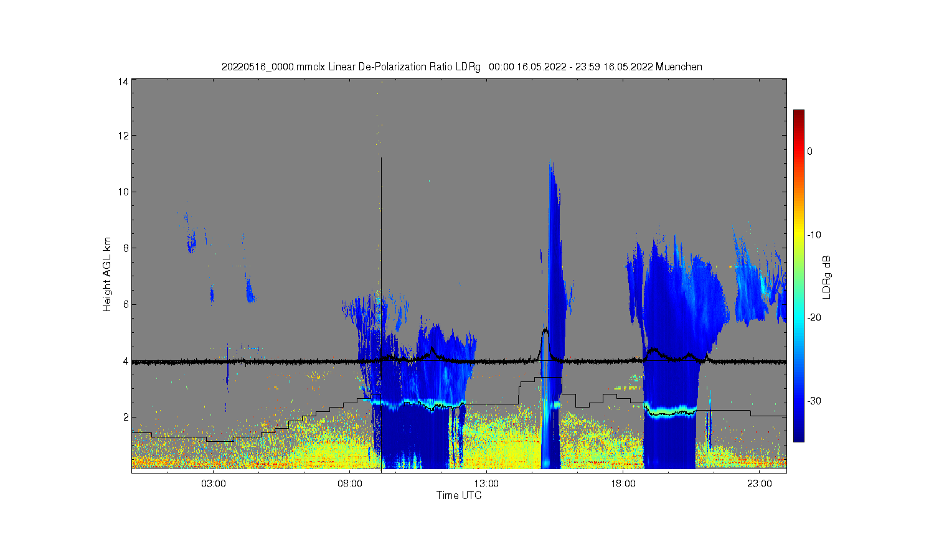
Task: Click the 18:00 time tick label
Action: [x=623, y=483]
